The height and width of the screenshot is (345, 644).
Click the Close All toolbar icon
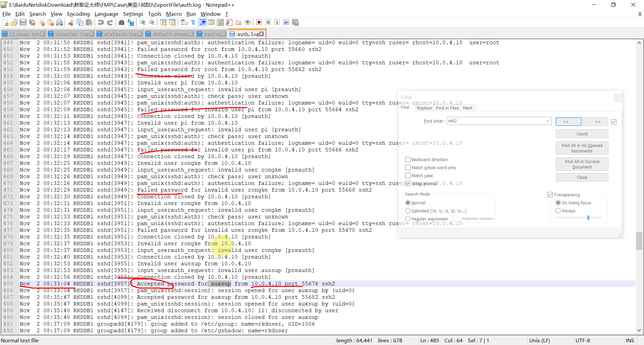coord(51,22)
